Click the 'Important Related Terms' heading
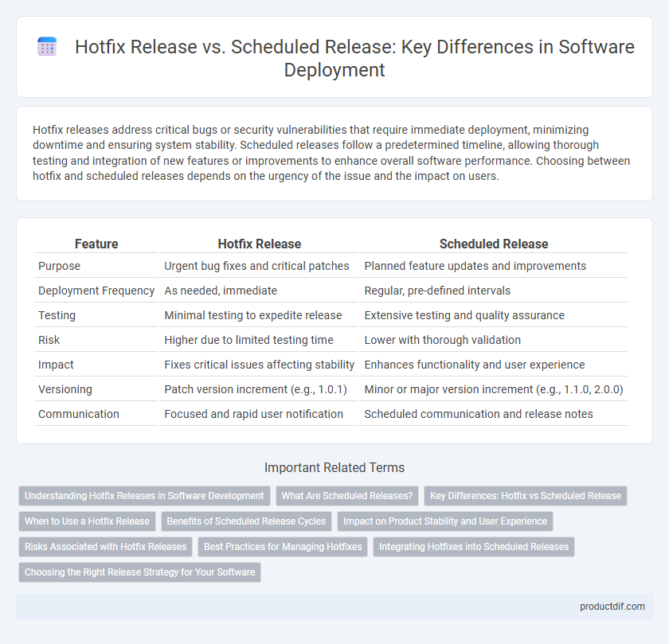669x644 pixels. tap(334, 468)
